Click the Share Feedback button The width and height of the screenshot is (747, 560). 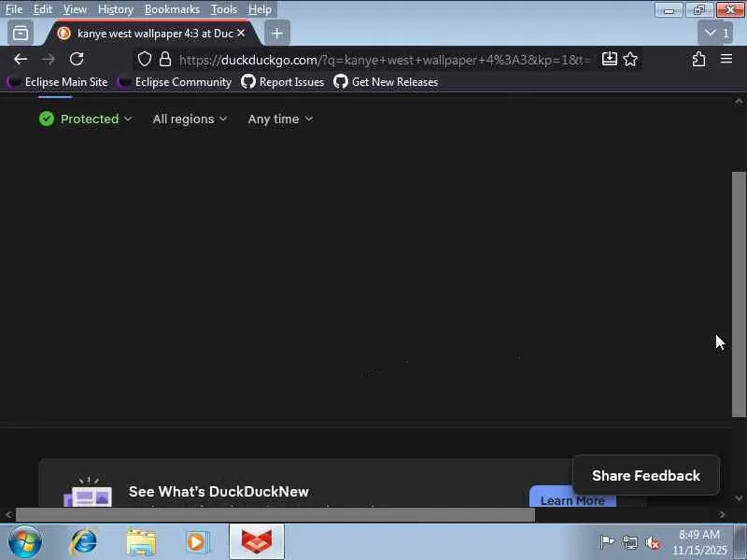tap(646, 475)
